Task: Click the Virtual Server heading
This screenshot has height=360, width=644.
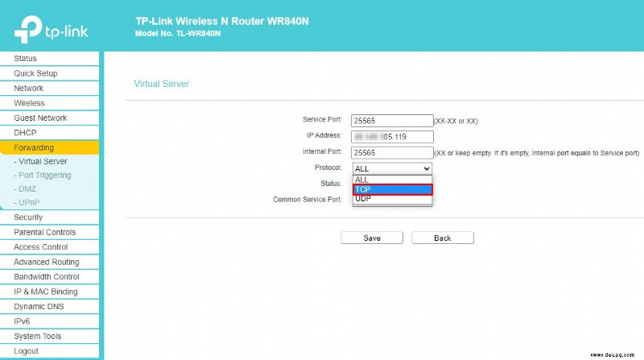Action: click(162, 84)
